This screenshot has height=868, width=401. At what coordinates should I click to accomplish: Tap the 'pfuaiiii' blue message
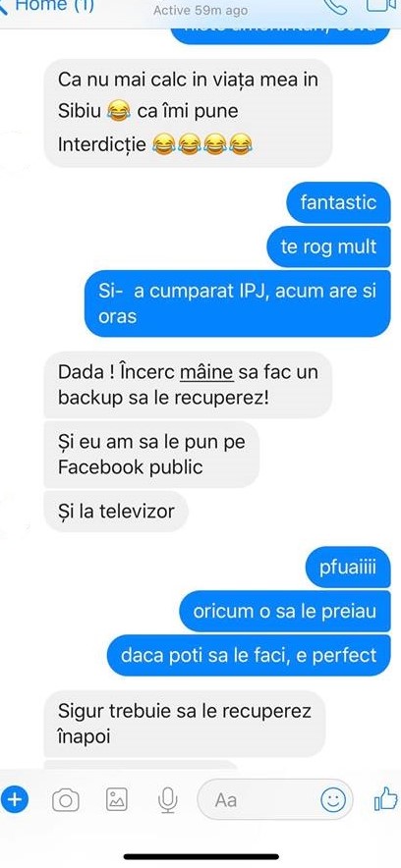[348, 568]
